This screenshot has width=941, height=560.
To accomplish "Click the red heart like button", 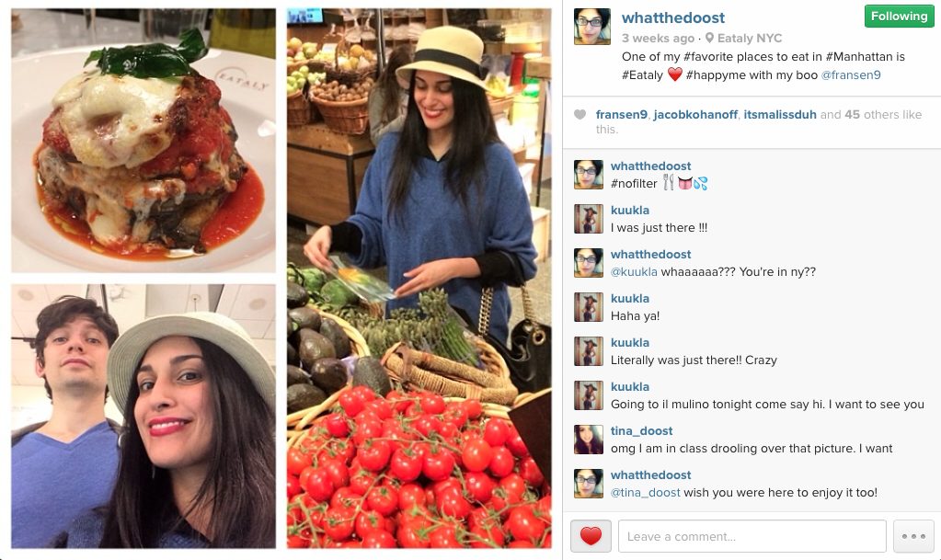I will tap(591, 536).
